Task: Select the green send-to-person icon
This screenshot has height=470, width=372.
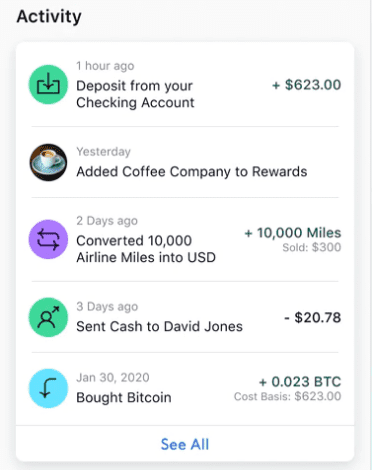Action: coord(48,317)
